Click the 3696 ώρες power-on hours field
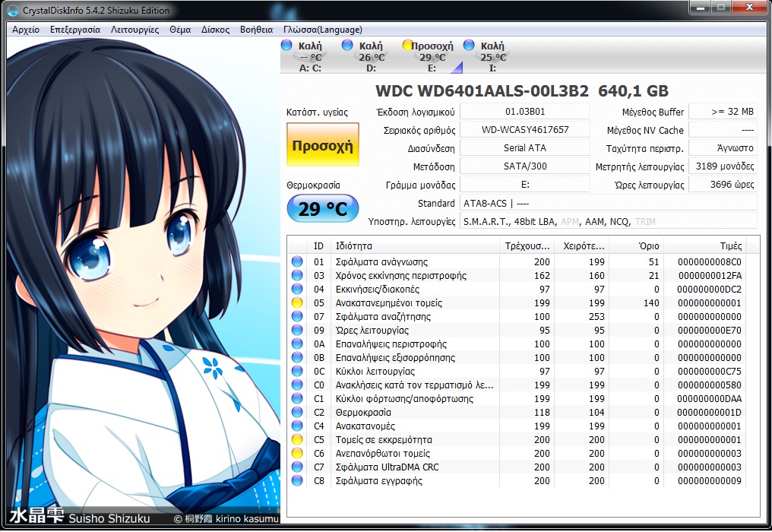 tap(723, 184)
